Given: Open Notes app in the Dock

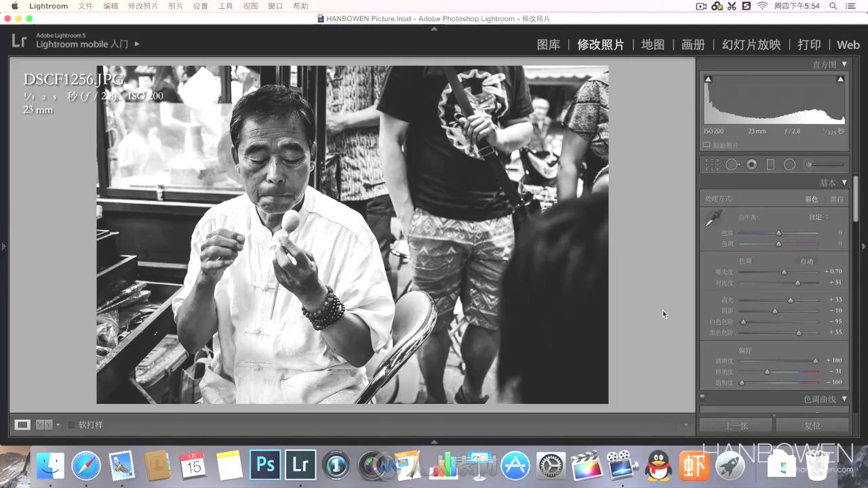Looking at the screenshot, I should coord(229,466).
